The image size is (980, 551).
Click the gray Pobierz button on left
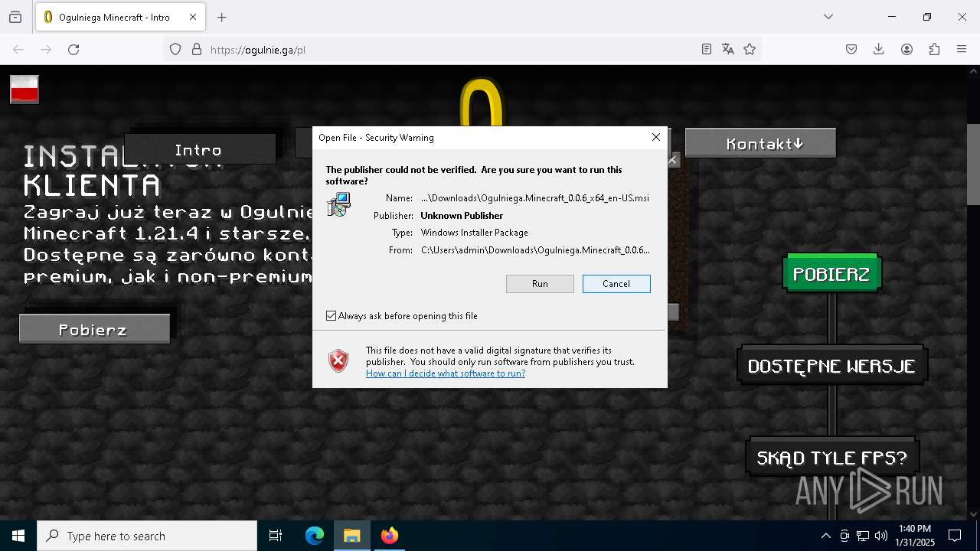pyautogui.click(x=94, y=329)
